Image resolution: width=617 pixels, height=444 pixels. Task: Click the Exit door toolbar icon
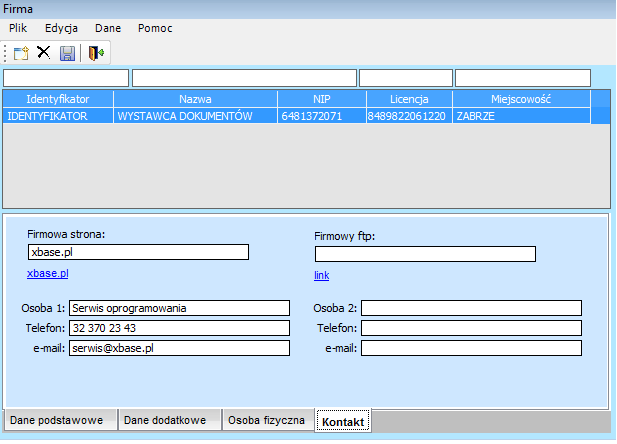pos(96,53)
